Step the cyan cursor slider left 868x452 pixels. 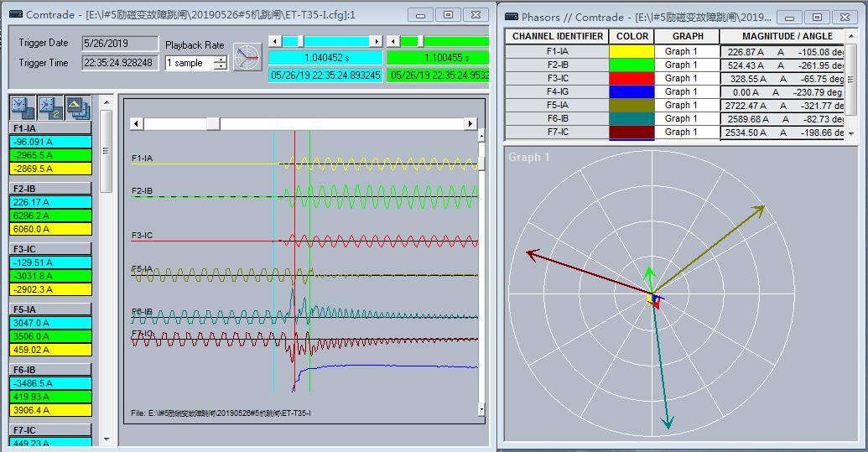pyautogui.click(x=274, y=41)
